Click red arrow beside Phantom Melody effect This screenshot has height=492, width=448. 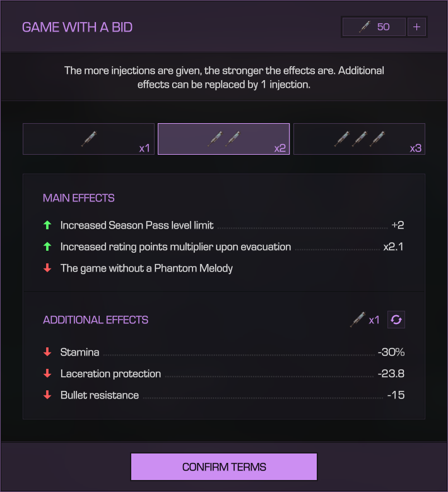[47, 268]
